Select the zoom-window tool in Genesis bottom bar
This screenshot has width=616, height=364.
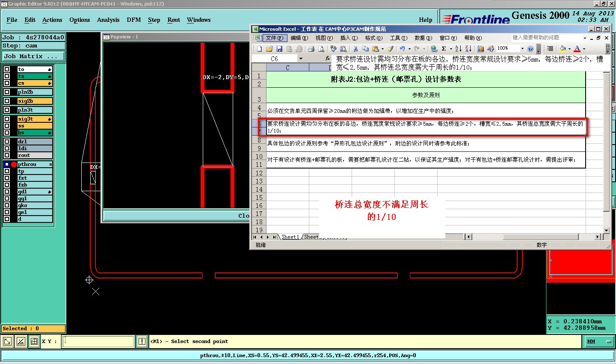7,341
